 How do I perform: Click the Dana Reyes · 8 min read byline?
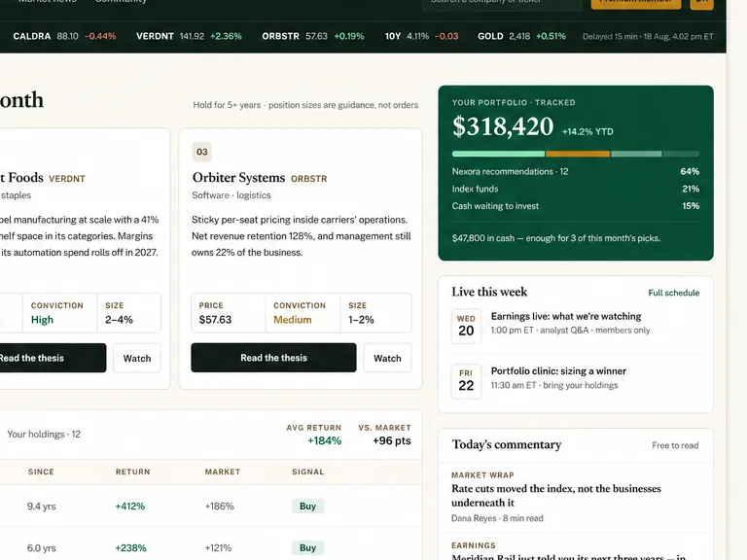[x=497, y=518]
